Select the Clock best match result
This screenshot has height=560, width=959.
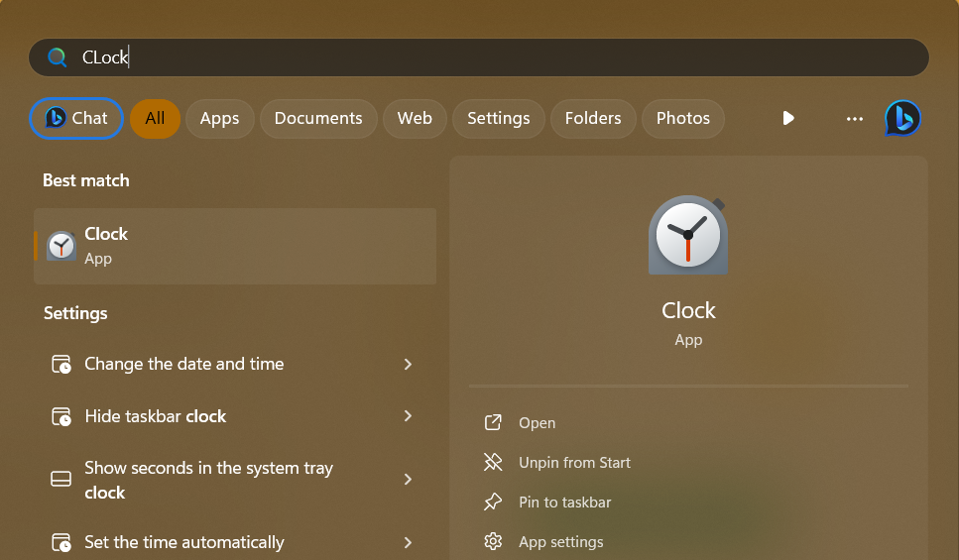tap(235, 246)
